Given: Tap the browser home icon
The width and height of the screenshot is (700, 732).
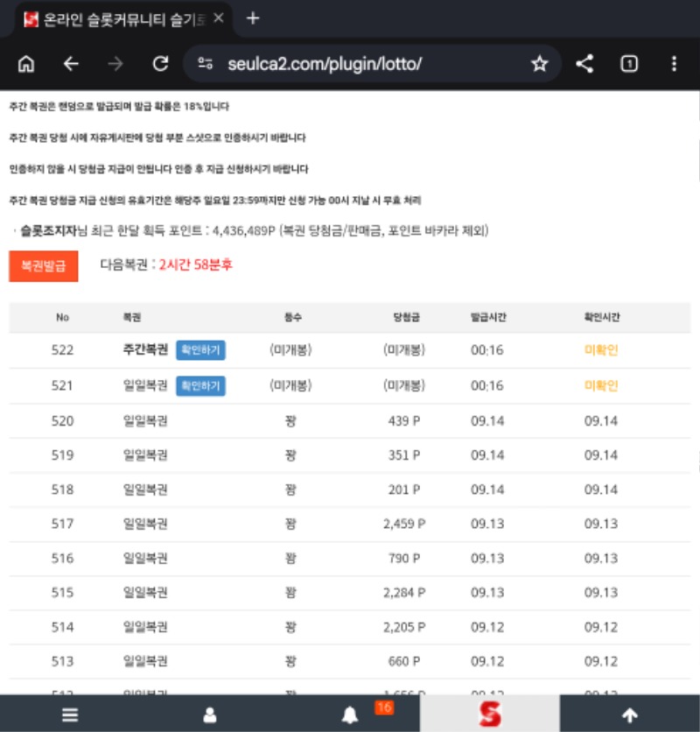Looking at the screenshot, I should tap(26, 64).
